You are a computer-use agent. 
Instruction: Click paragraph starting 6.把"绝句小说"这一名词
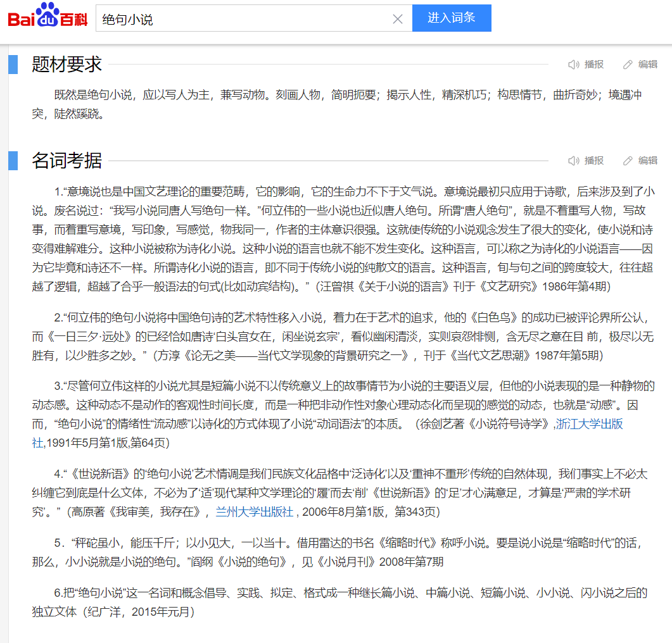click(340, 602)
